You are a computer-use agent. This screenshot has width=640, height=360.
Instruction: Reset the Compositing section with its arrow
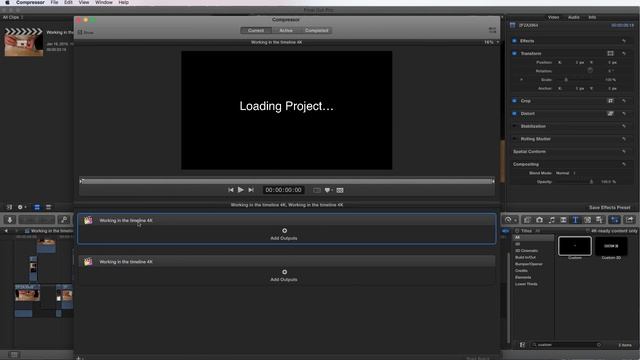(x=624, y=164)
